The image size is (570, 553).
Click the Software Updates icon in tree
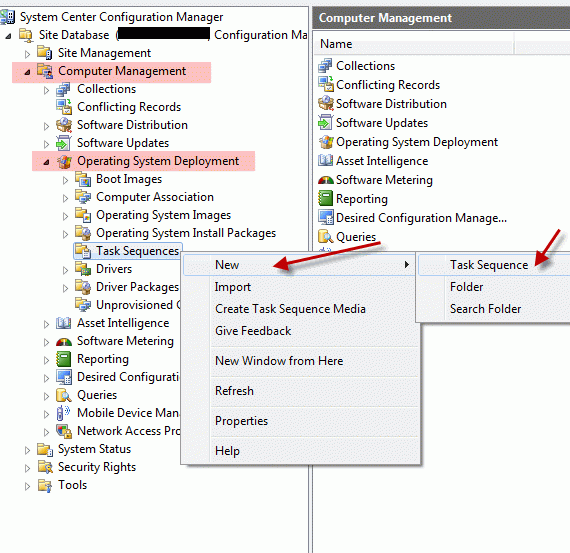pyautogui.click(x=64, y=143)
